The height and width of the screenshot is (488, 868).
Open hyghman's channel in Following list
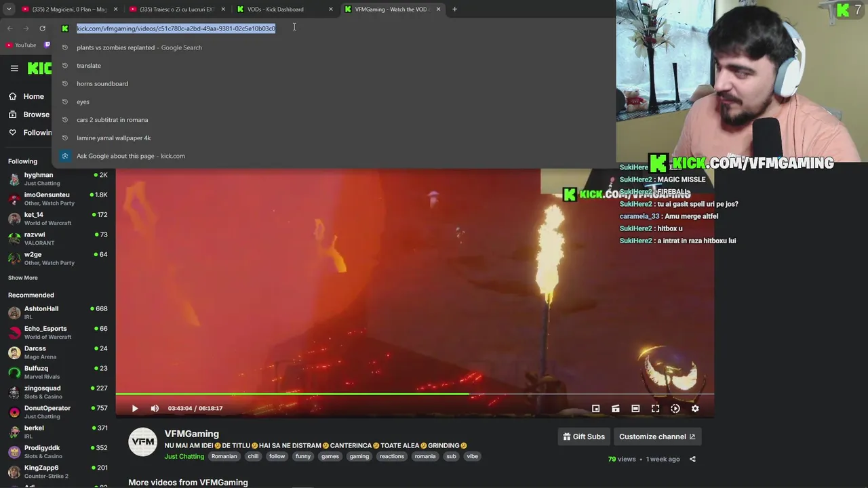pos(58,179)
